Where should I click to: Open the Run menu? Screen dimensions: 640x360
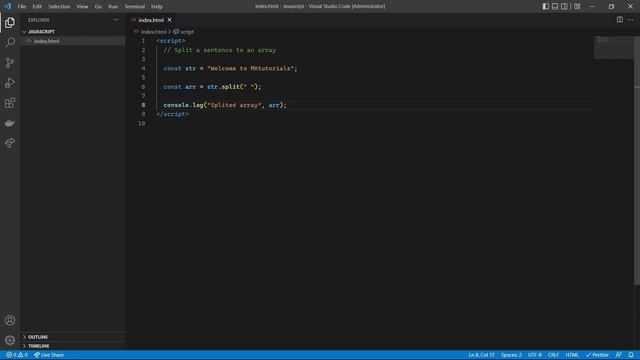tap(113, 7)
